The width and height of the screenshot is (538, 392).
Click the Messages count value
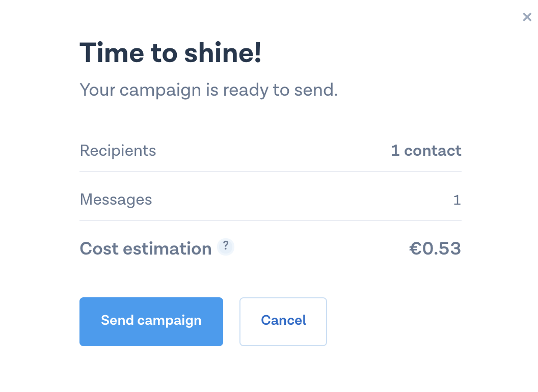(457, 200)
